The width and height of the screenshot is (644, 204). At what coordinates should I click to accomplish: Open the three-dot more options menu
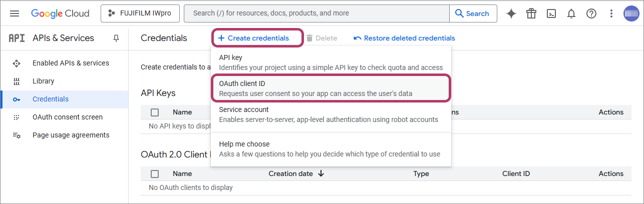(x=611, y=13)
